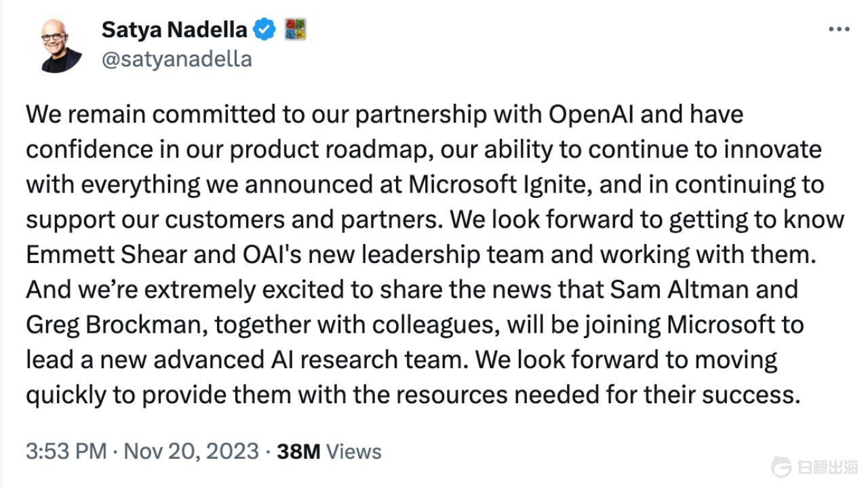868x488 pixels.
Task: Click the 3:53 PM timestamp
Action: [66, 451]
